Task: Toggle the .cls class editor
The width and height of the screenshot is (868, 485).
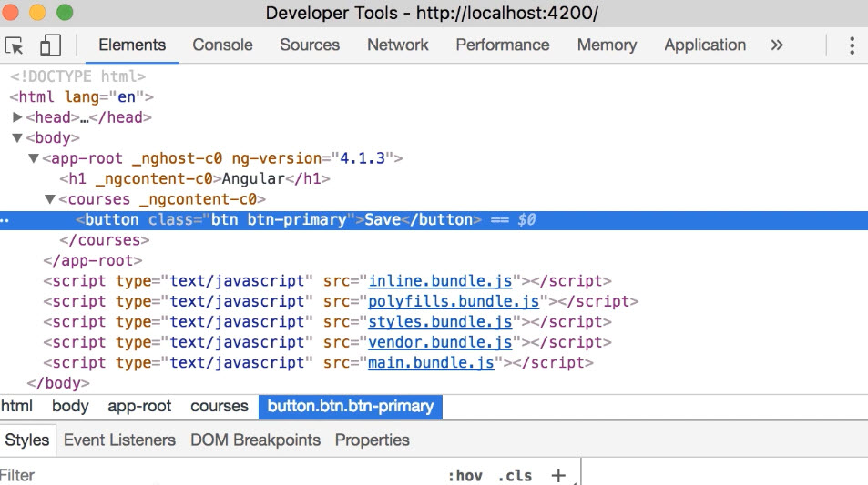Action: [515, 475]
